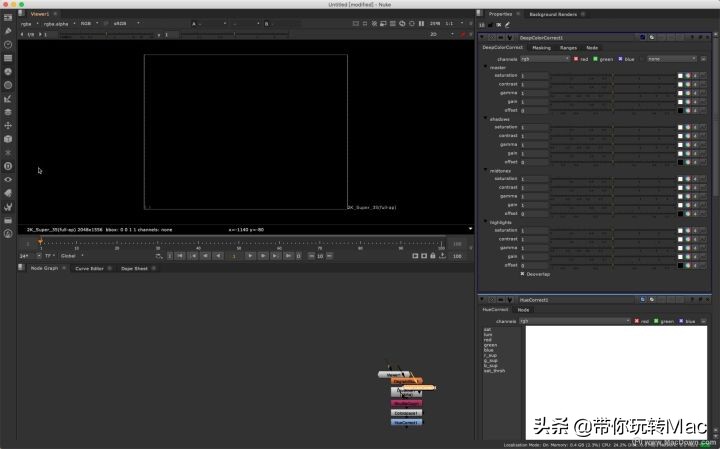The height and width of the screenshot is (449, 720).
Task: Toggle the Deoverlap checkbox
Action: pyautogui.click(x=523, y=273)
